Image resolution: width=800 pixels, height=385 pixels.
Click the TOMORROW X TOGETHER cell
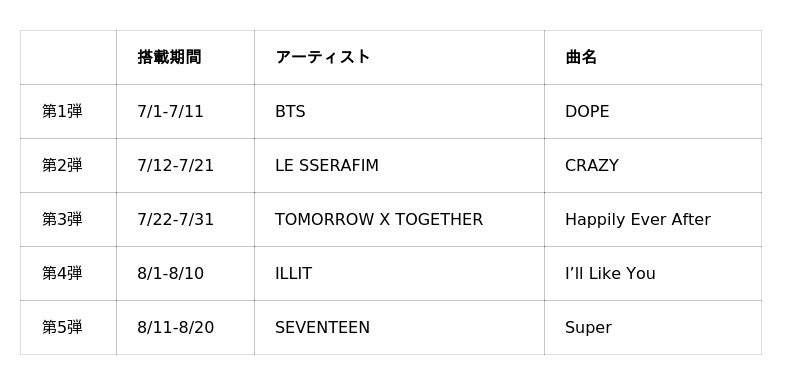[379, 219]
